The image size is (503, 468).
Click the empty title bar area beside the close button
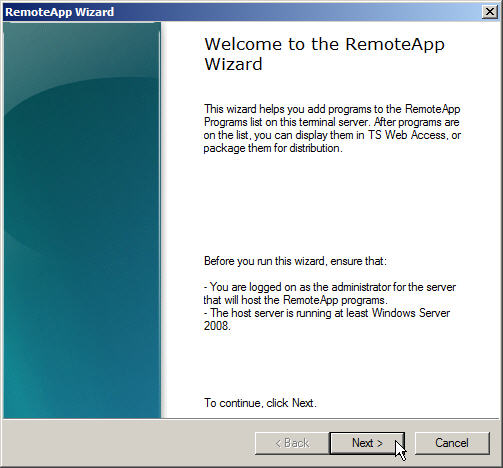click(297, 12)
